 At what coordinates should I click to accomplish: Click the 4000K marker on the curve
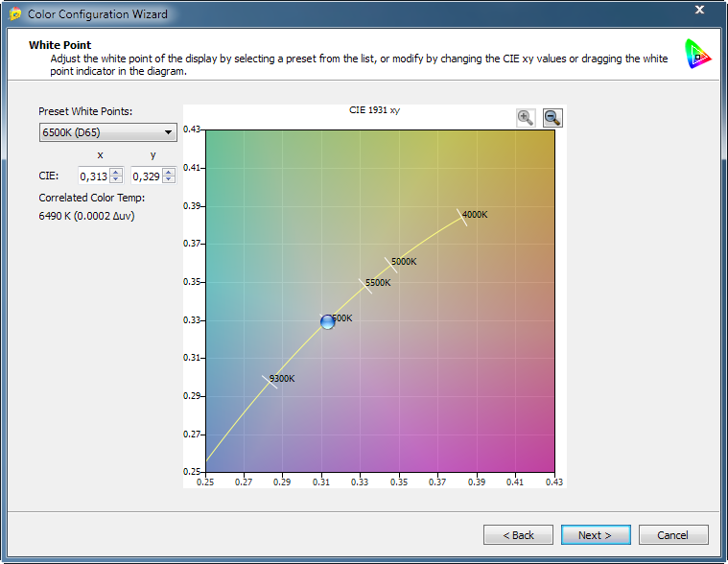click(462, 217)
